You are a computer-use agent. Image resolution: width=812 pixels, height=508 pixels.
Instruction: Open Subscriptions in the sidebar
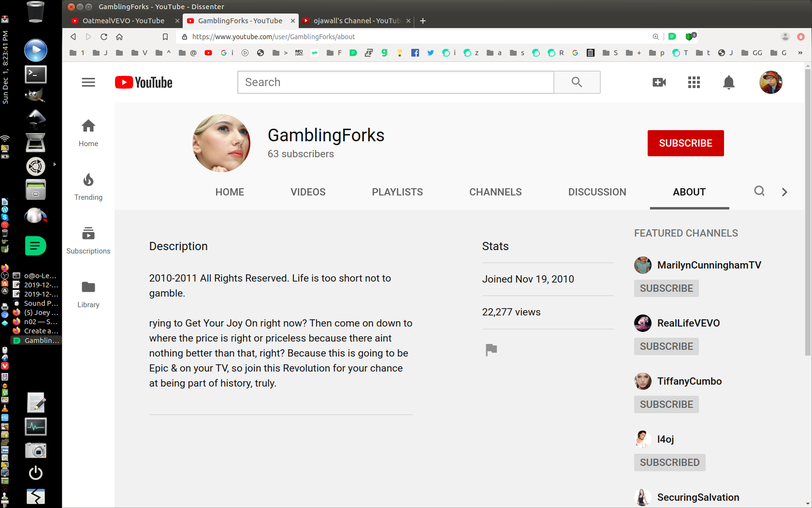tap(88, 240)
